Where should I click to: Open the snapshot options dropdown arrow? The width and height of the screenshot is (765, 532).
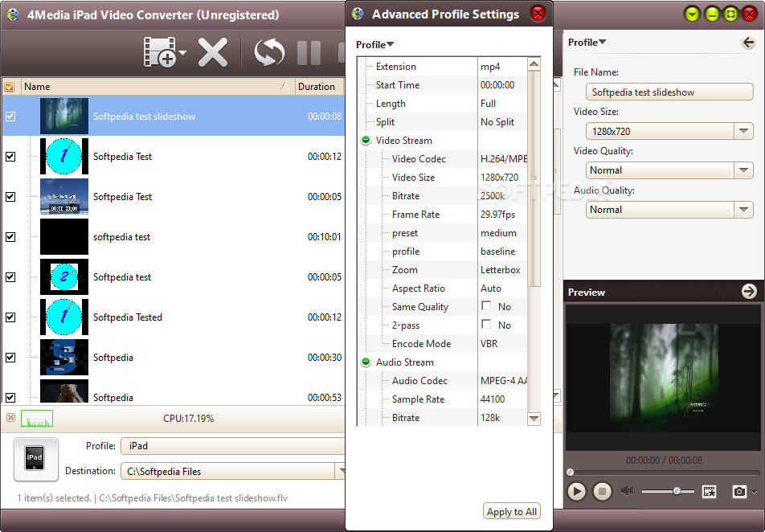pos(755,492)
